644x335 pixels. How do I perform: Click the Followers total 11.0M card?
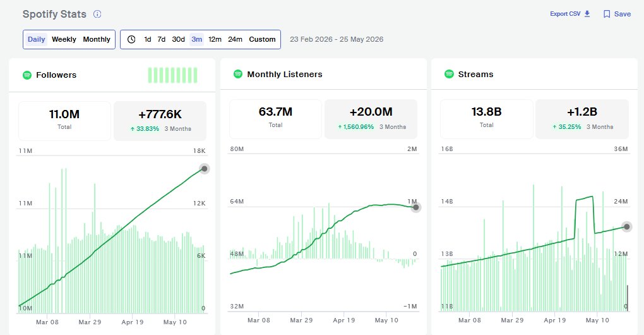[x=64, y=121]
